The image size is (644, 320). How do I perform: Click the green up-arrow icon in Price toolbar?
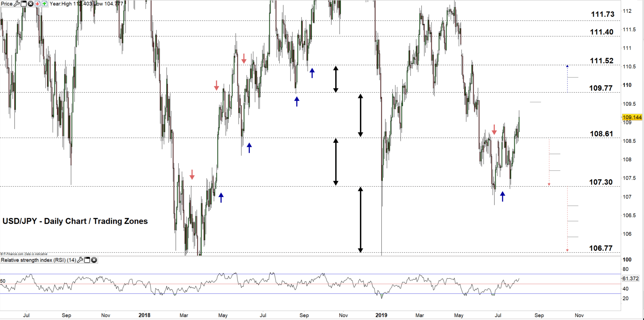(44, 4)
